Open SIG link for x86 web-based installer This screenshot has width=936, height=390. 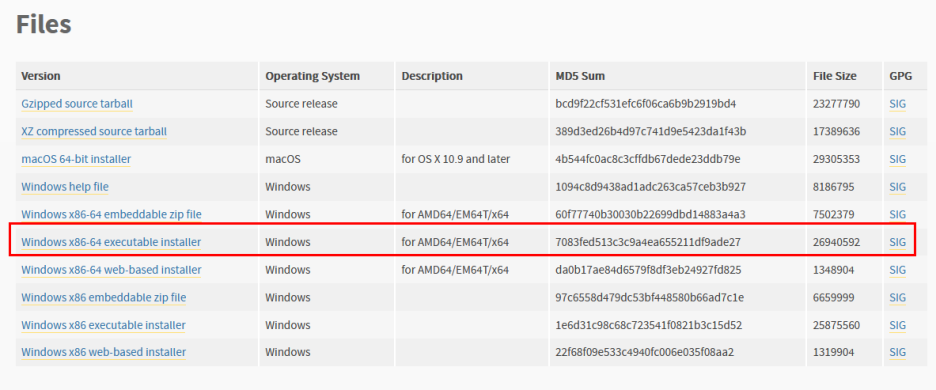(x=897, y=353)
